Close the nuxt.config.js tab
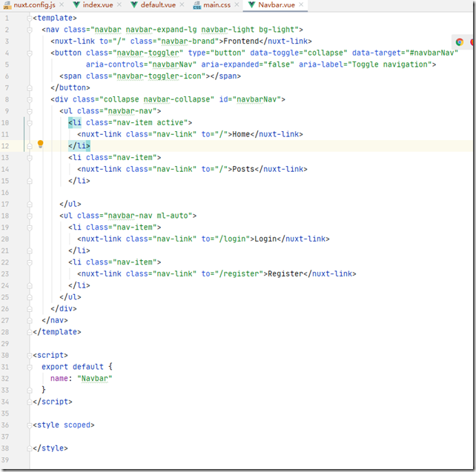The image size is (476, 472). [62, 4]
